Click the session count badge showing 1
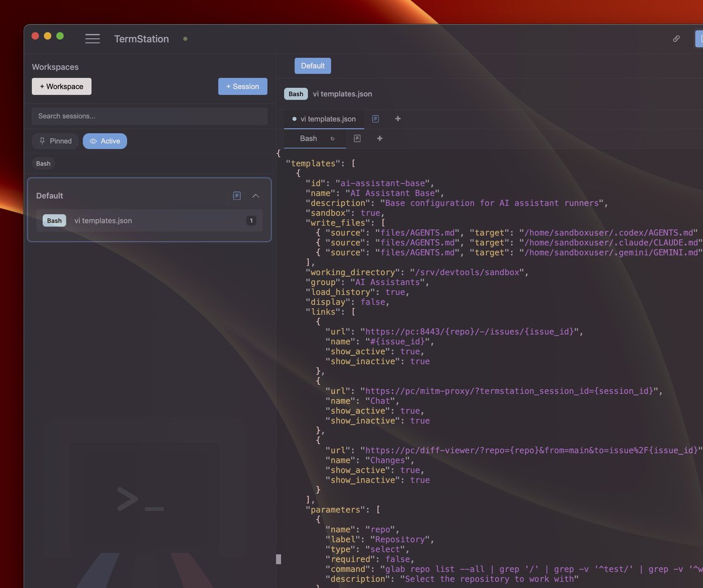The height and width of the screenshot is (588, 703). (x=251, y=221)
